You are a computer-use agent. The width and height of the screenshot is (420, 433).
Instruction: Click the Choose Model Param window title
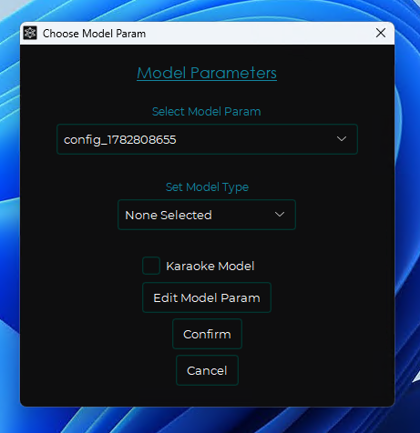(x=94, y=33)
